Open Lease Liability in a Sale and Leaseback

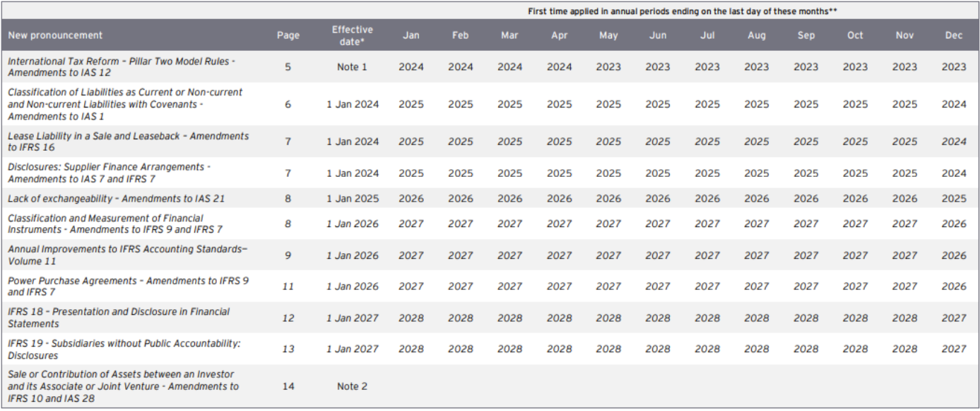[x=128, y=141]
